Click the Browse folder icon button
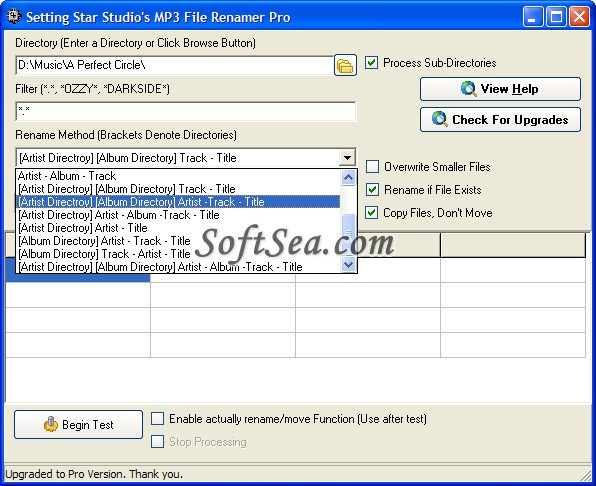 [345, 65]
